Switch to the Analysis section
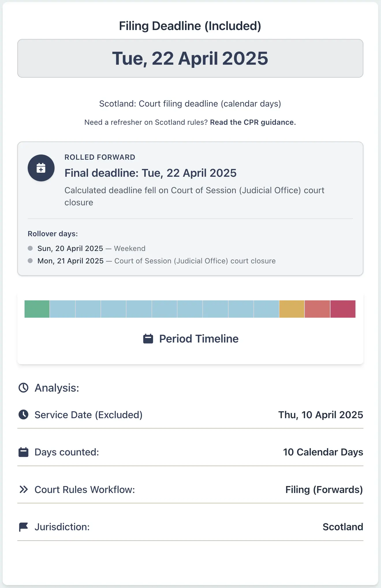The height and width of the screenshot is (588, 381). tap(56, 388)
